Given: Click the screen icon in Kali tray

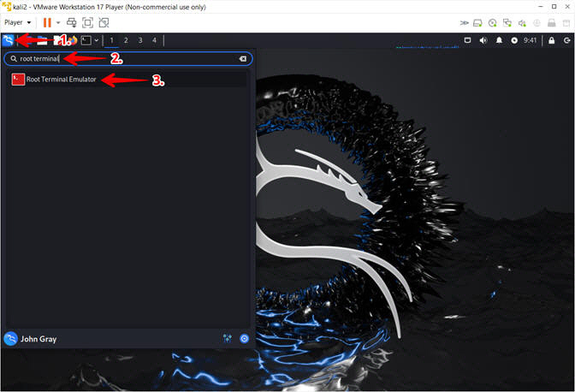Looking at the screenshot, I should coord(467,40).
